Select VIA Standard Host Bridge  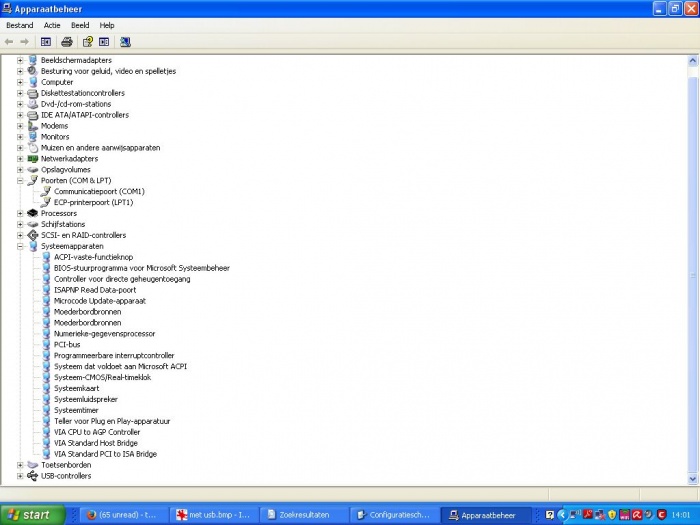[x=96, y=443]
